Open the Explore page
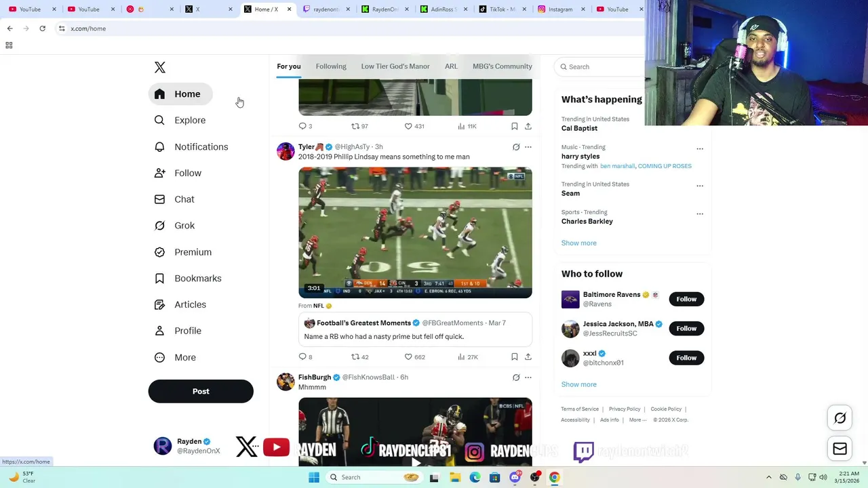 pyautogui.click(x=180, y=120)
